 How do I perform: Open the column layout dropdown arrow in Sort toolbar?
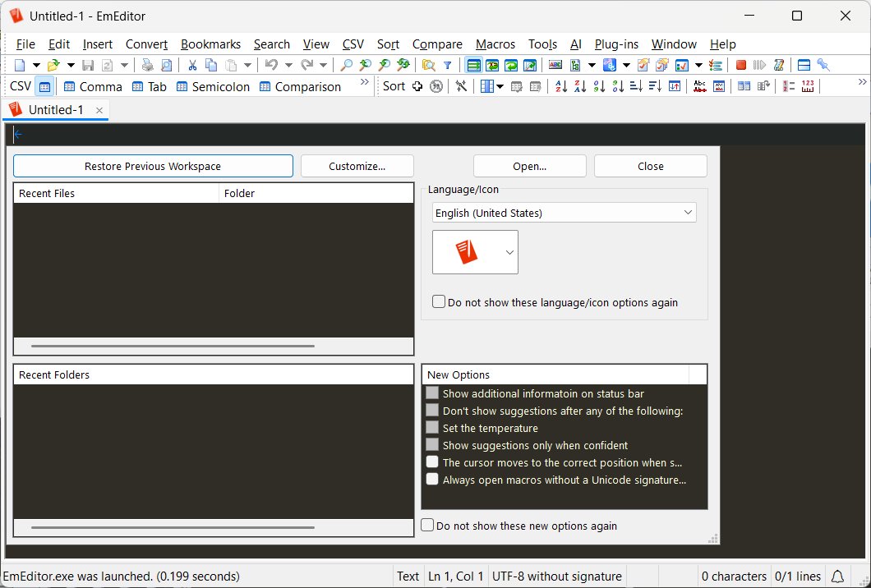[x=500, y=86]
